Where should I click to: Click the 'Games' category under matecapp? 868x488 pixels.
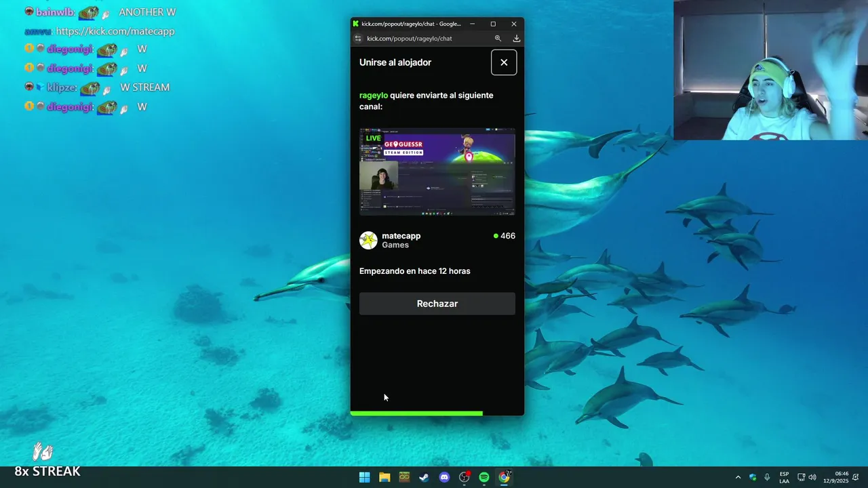395,245
